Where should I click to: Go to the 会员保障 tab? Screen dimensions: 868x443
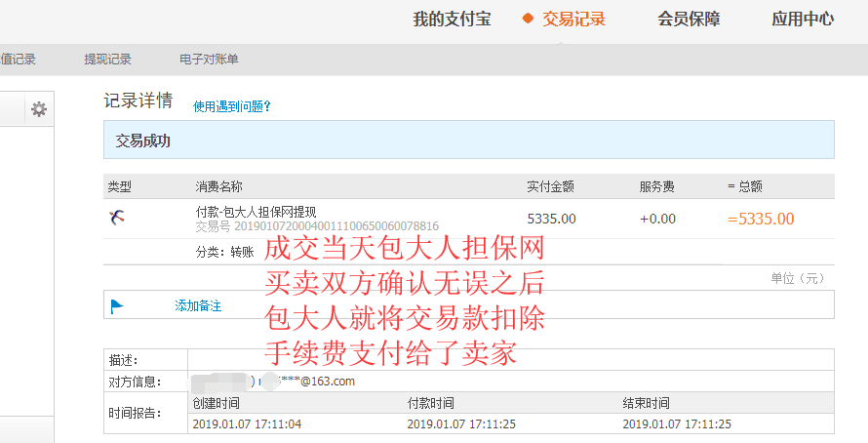coord(689,20)
